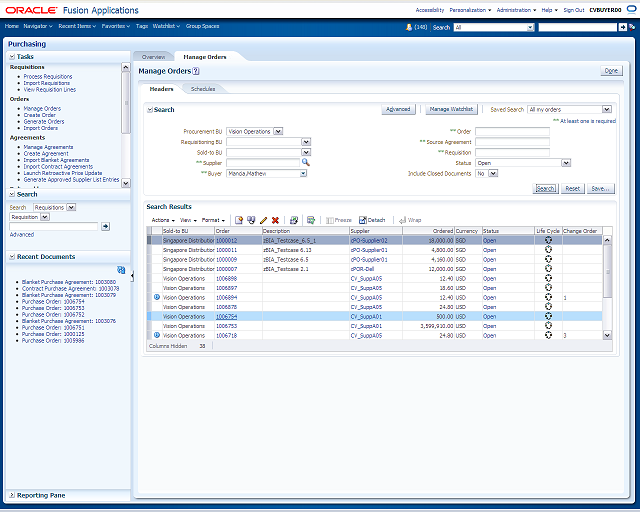This screenshot has height=512, width=640.
Task: Click the Sign Out link
Action: coord(574,10)
